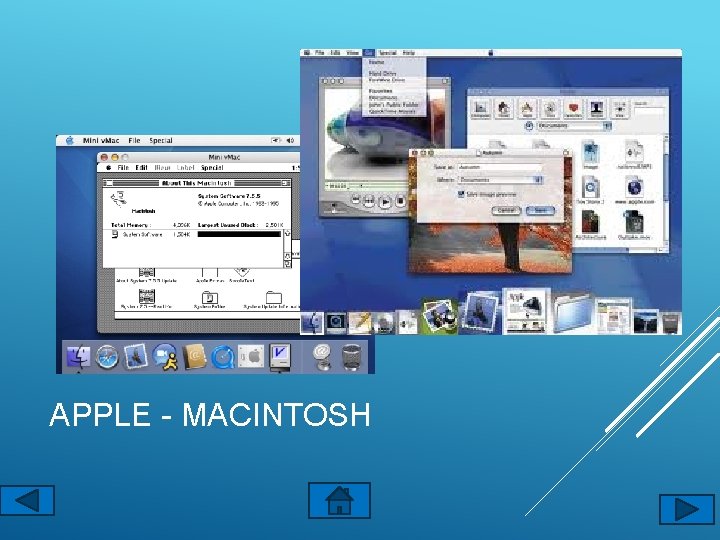
Task: Open the @ spring icon in the dock
Action: (322, 357)
